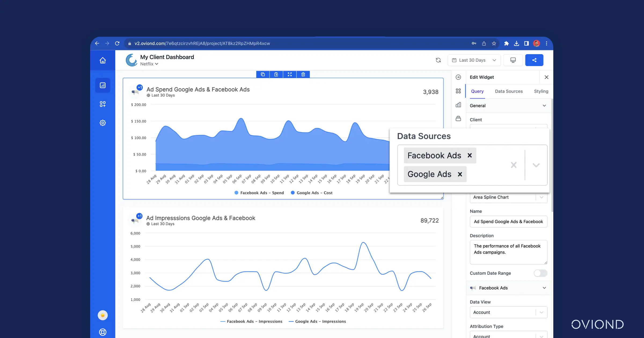Click the 89,722 total value
644x338 pixels.
pyautogui.click(x=429, y=221)
